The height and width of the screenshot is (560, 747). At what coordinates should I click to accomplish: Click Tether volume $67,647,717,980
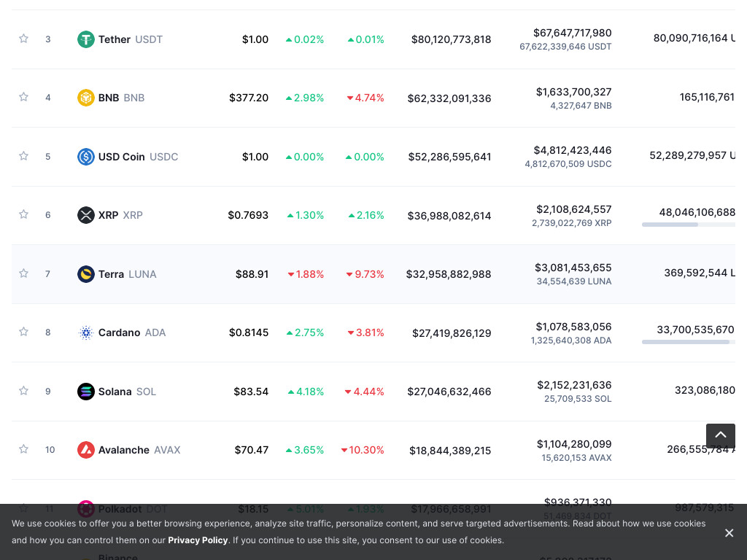click(572, 33)
